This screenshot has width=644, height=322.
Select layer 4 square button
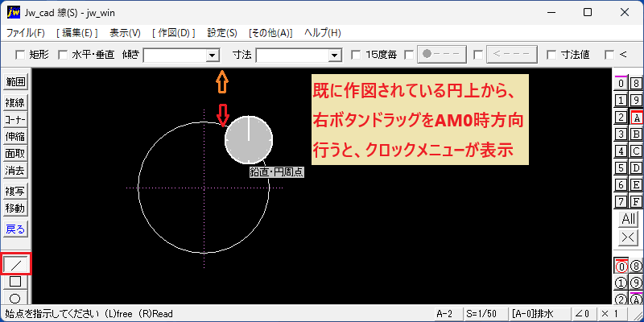pyautogui.click(x=621, y=151)
